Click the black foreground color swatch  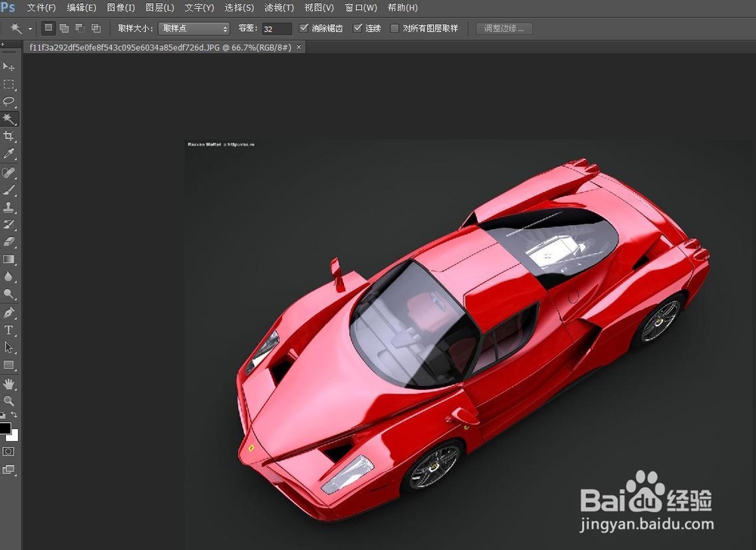pyautogui.click(x=5, y=428)
